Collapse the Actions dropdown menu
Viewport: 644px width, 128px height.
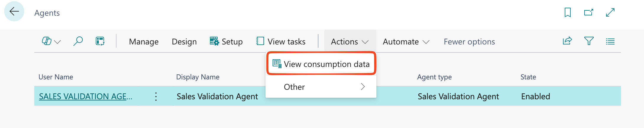(350, 41)
